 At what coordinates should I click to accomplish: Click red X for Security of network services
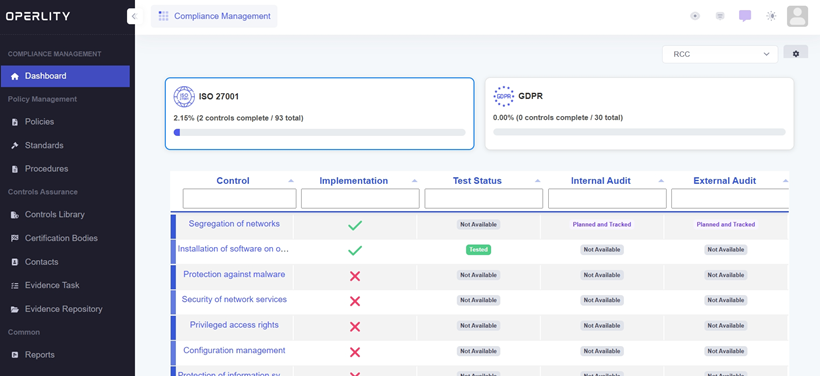point(355,301)
